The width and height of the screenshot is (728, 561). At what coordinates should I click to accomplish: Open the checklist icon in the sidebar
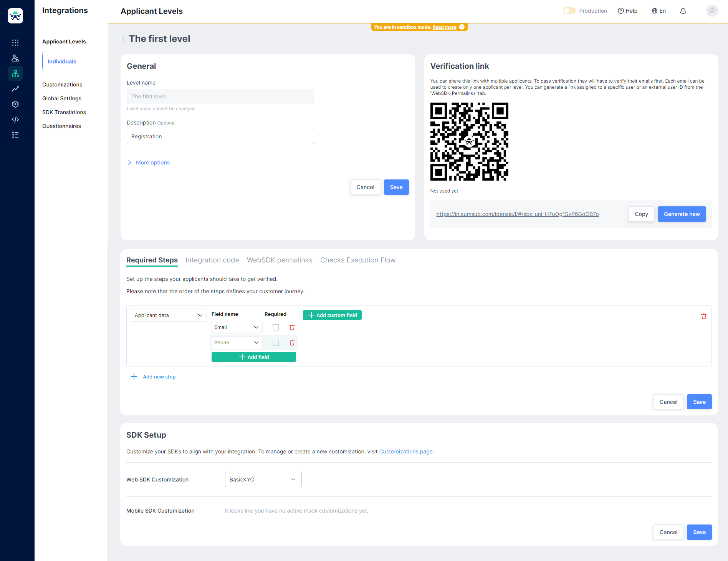click(x=15, y=135)
